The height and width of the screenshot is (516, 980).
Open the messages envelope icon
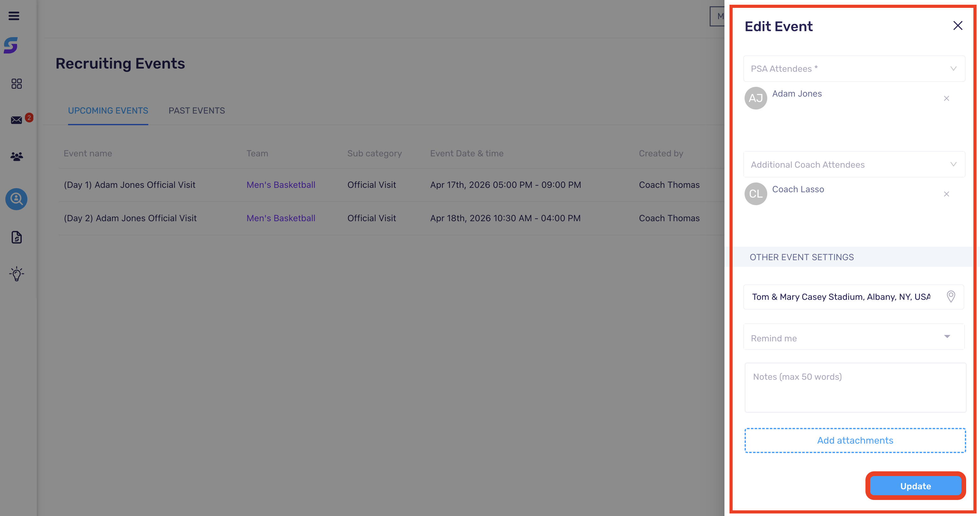[x=16, y=120]
